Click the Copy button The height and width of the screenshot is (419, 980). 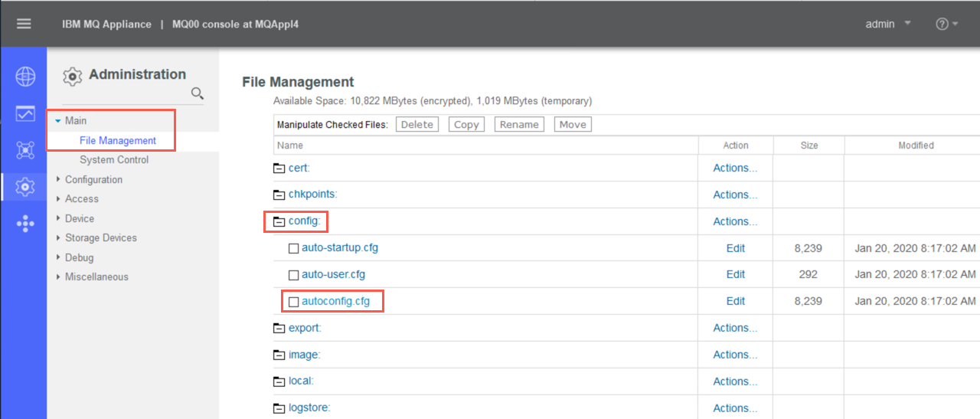[466, 125]
